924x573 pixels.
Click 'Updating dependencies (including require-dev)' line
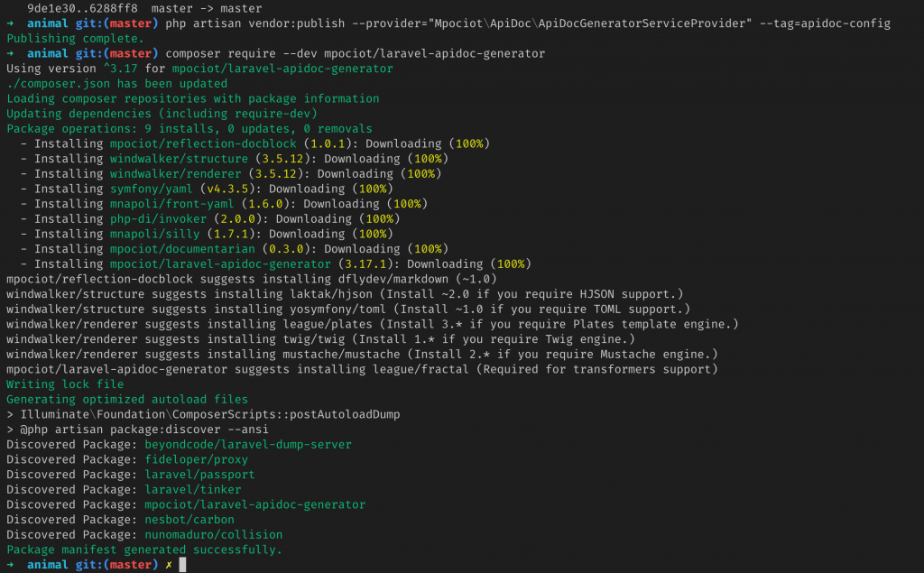[162, 113]
